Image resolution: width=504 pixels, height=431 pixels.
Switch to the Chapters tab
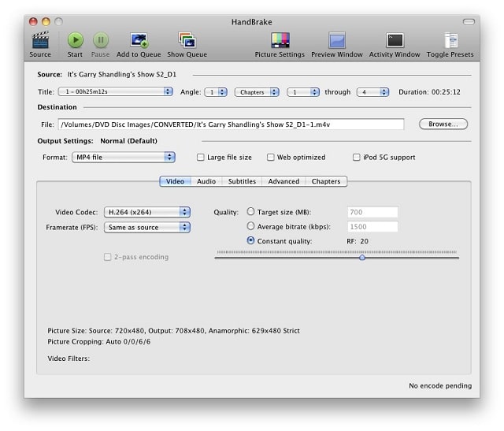coord(326,181)
